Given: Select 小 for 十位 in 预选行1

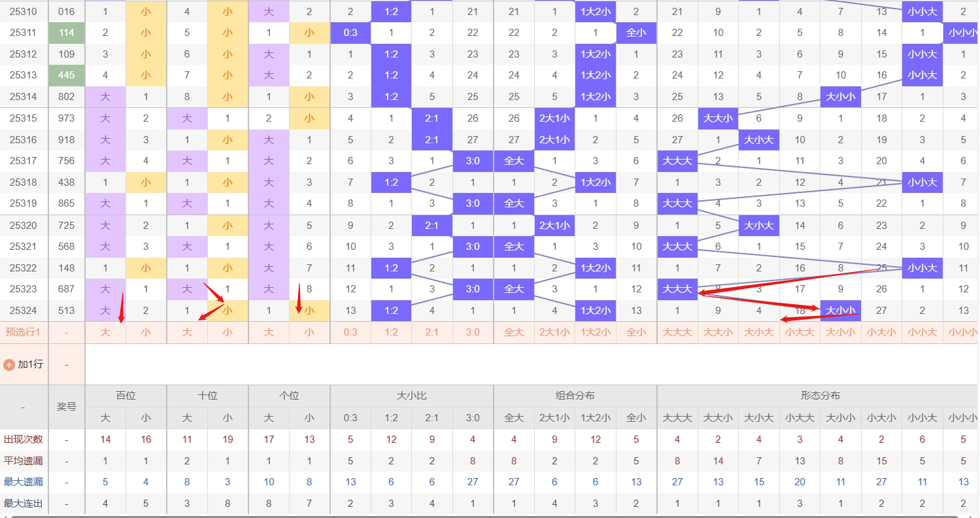Looking at the screenshot, I should point(228,332).
